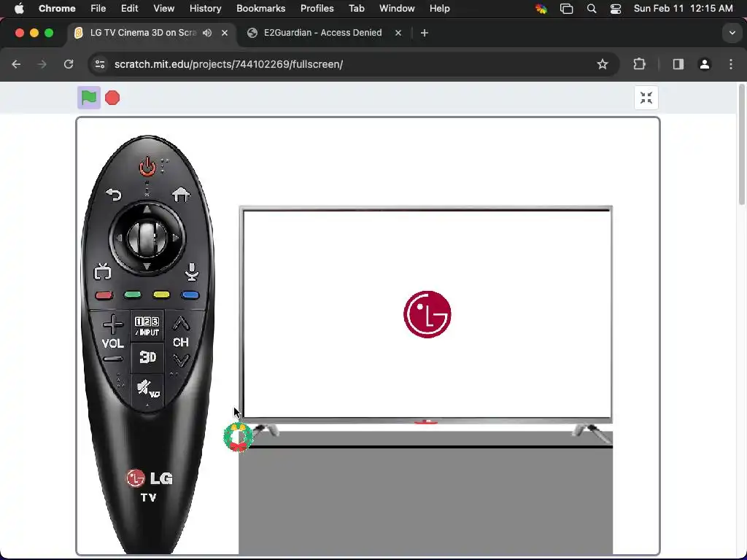View site information icon in the address bar
747x560 pixels.
point(99,64)
